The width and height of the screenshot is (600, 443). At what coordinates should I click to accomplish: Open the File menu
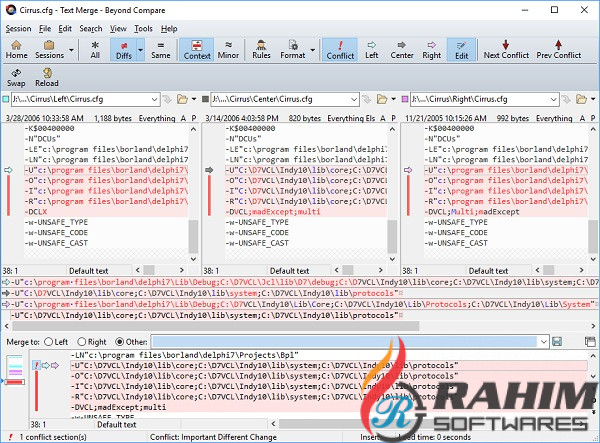pyautogui.click(x=45, y=29)
